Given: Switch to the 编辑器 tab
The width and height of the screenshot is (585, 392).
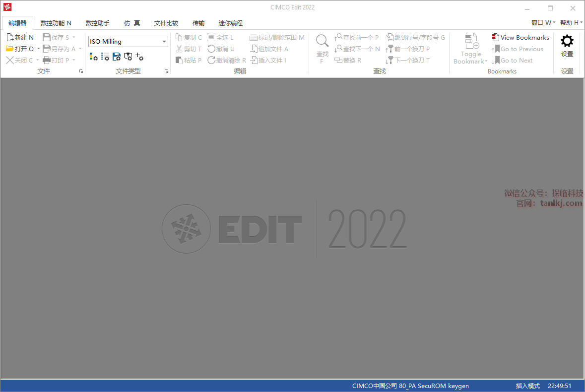Looking at the screenshot, I should 17,23.
